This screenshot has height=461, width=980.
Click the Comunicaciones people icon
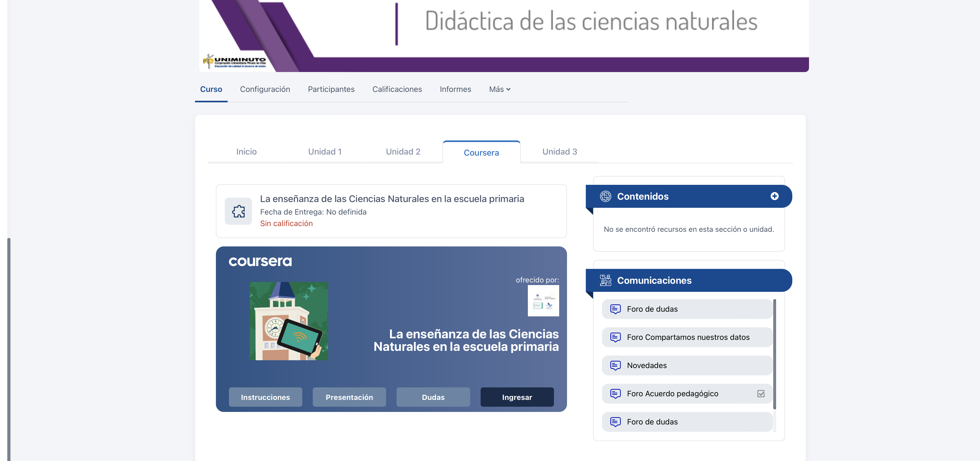(605, 280)
